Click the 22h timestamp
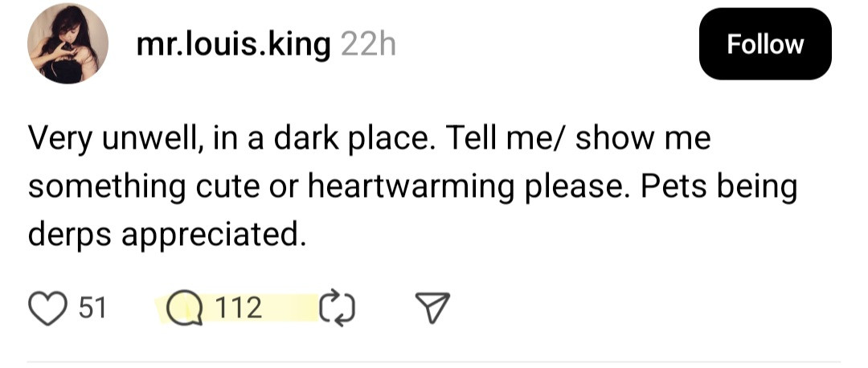 [x=369, y=44]
